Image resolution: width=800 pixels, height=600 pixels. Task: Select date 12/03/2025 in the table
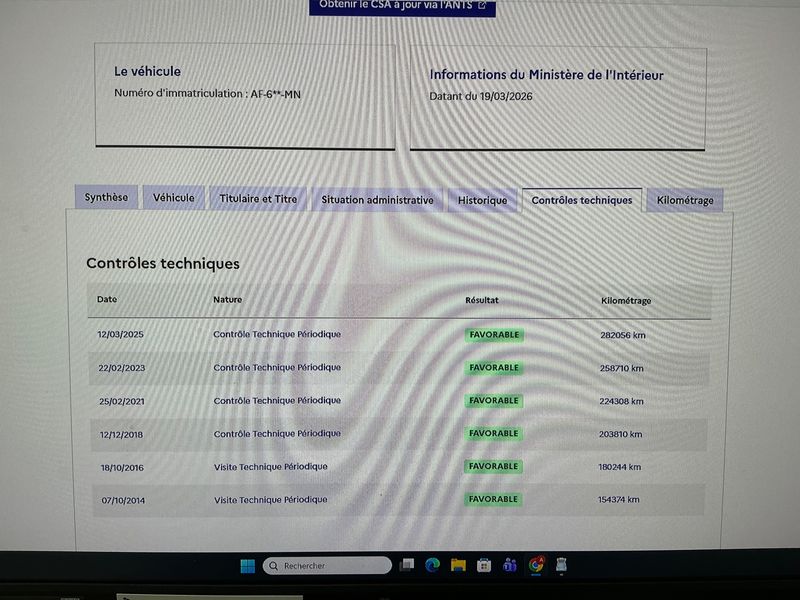coord(120,334)
